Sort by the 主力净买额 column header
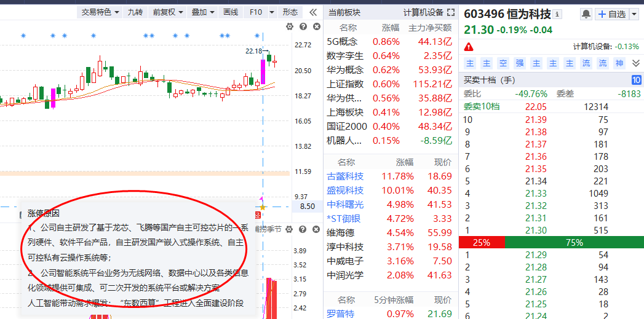The height and width of the screenshot is (319, 644). tap(430, 28)
